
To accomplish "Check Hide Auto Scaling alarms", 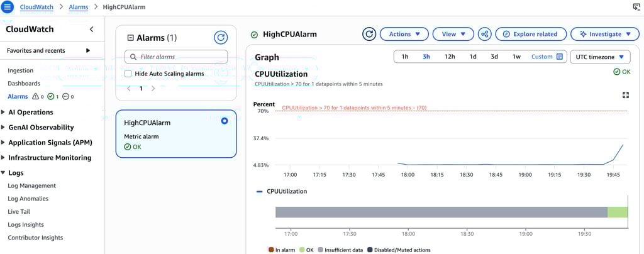I will click(x=128, y=74).
